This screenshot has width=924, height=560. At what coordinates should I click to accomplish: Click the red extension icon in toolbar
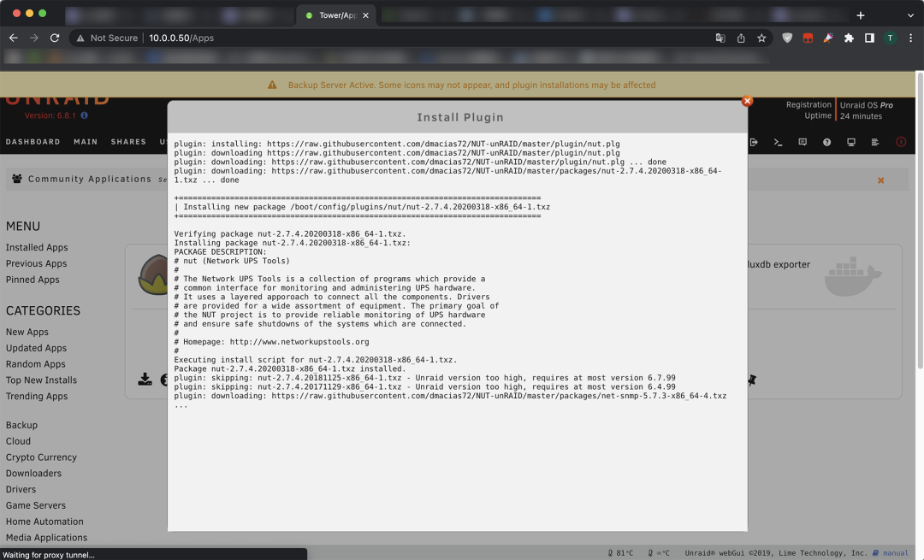coord(808,38)
